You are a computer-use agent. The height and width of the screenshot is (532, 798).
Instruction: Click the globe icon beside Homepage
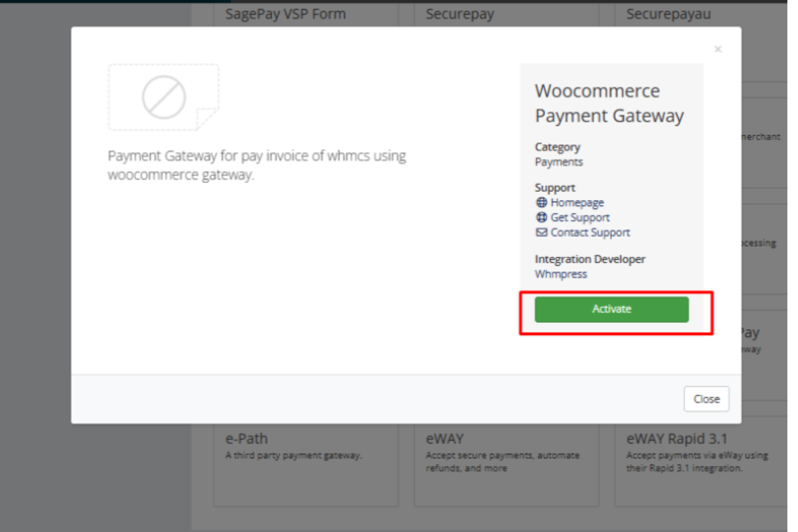pyautogui.click(x=541, y=203)
